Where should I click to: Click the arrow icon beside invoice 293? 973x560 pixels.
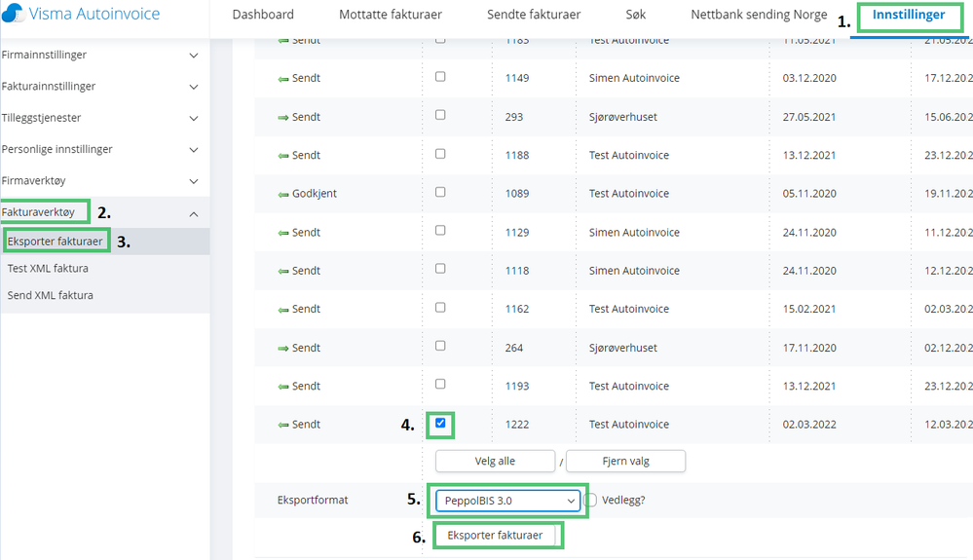point(283,117)
